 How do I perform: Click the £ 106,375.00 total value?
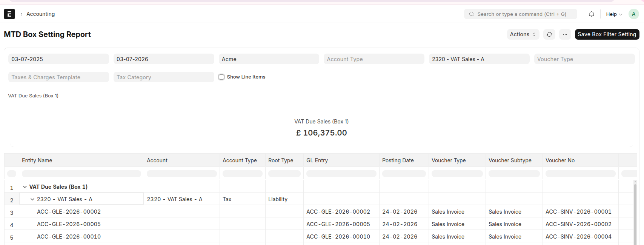tap(321, 133)
